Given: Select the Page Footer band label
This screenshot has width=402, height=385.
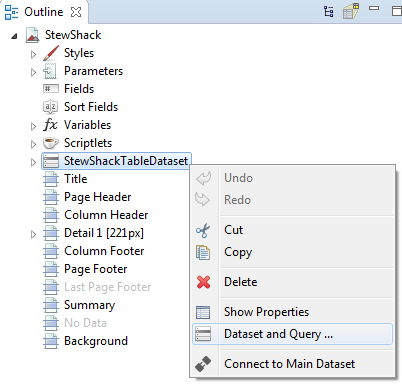Looking at the screenshot, I should (96, 269).
